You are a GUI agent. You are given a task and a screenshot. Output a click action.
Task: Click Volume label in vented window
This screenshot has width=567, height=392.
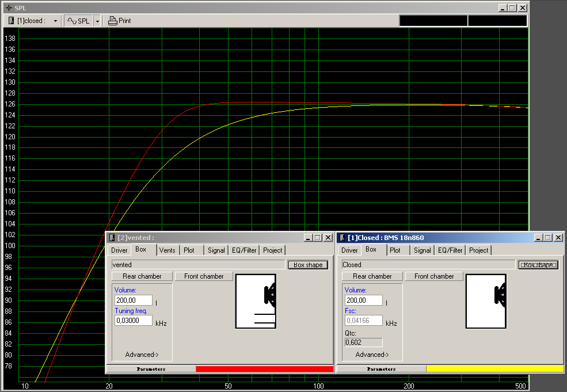click(x=125, y=290)
